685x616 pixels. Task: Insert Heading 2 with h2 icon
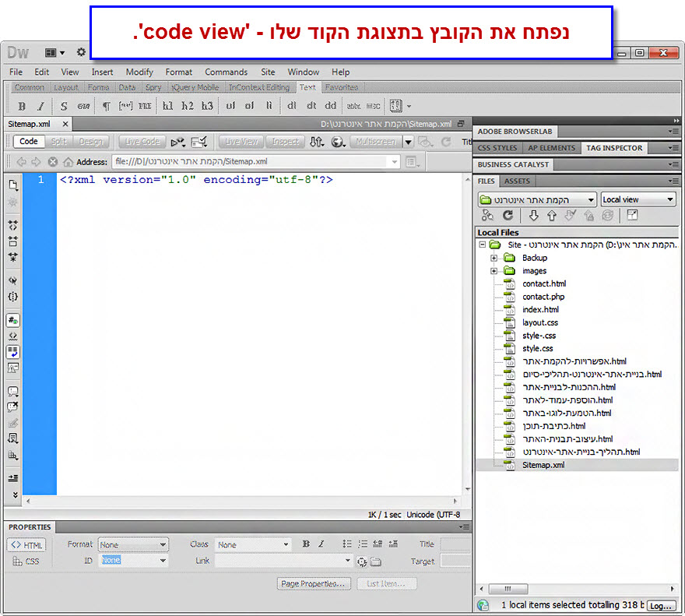tap(188, 106)
